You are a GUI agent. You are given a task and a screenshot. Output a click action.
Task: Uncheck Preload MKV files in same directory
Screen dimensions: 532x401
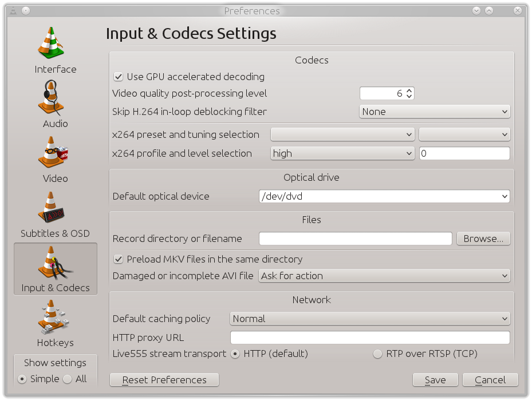[118, 259]
